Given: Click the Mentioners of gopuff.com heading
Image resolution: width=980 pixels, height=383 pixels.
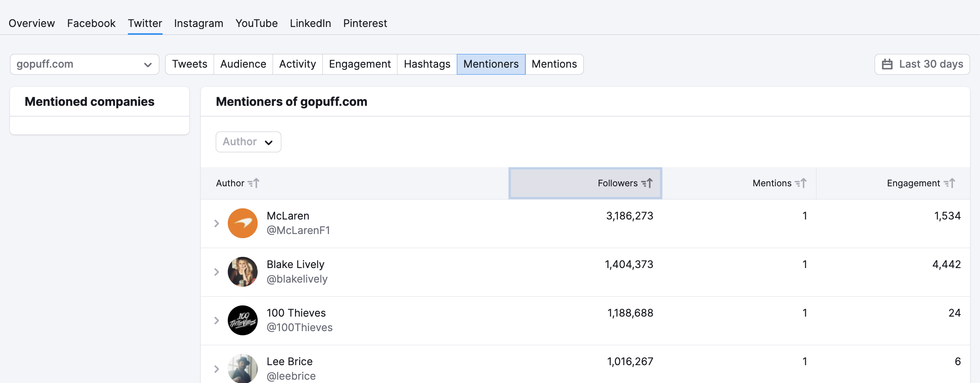Looking at the screenshot, I should [x=292, y=102].
